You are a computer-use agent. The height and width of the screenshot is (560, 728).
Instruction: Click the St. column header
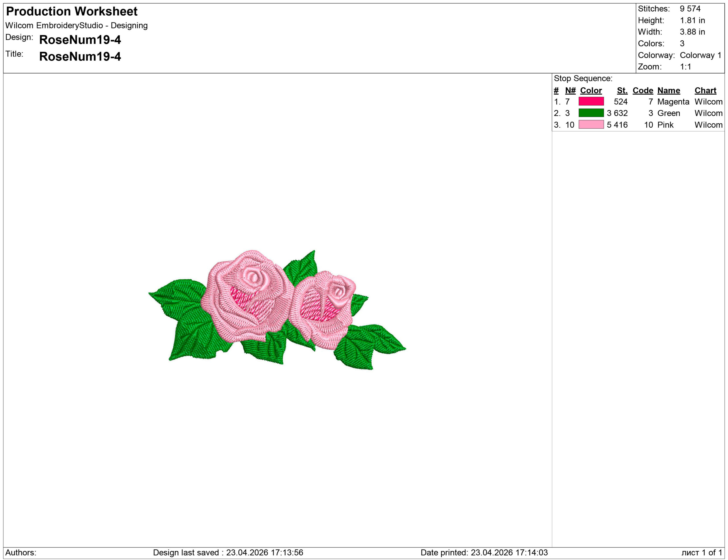(x=622, y=90)
